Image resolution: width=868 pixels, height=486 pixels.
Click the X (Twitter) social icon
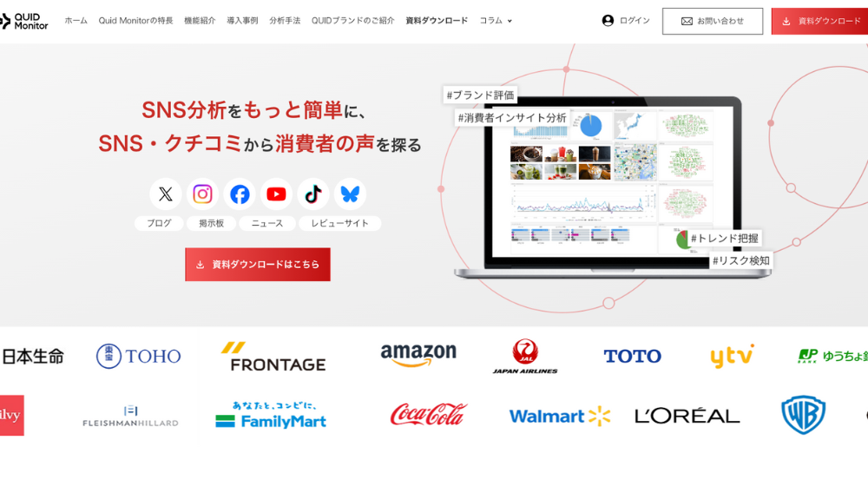pos(166,194)
